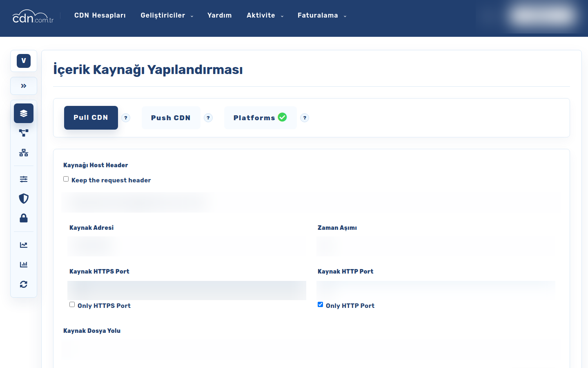Click the Kaynak Adresi input field
The image size is (588, 368).
click(187, 246)
